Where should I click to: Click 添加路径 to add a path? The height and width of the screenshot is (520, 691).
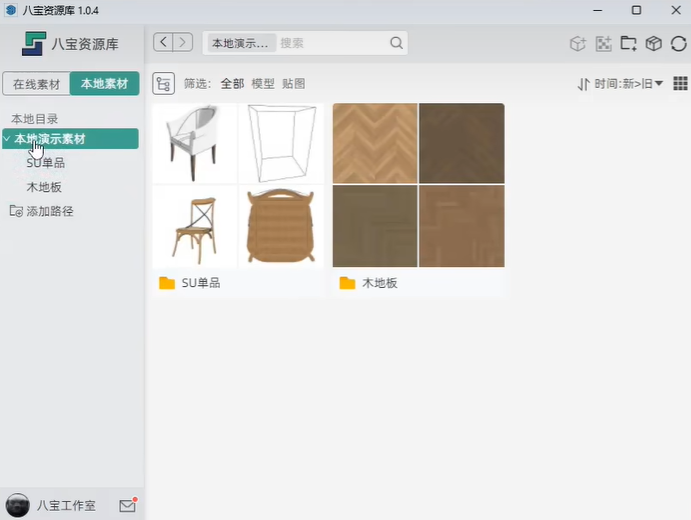tap(49, 211)
